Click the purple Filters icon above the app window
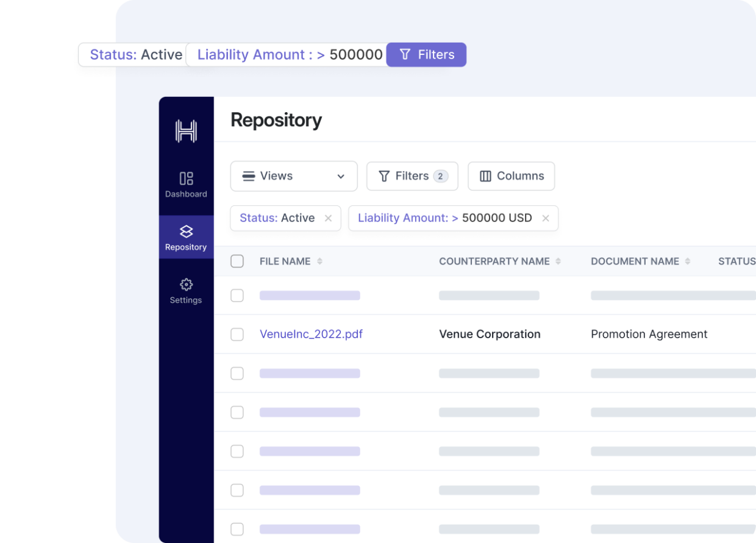Image resolution: width=756 pixels, height=543 pixels. [x=405, y=54]
